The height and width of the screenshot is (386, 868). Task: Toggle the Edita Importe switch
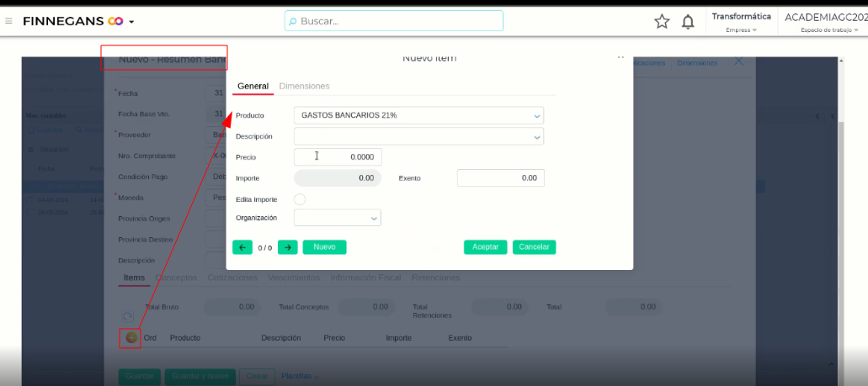coord(300,199)
